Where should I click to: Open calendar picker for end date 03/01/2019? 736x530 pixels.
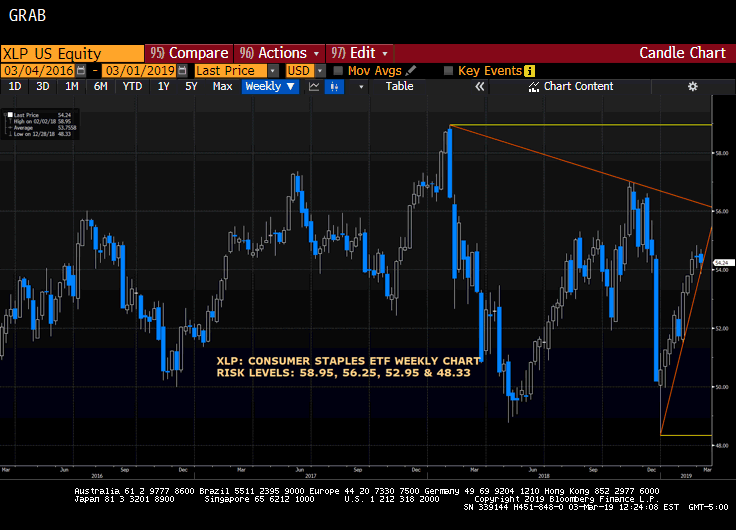pos(183,71)
